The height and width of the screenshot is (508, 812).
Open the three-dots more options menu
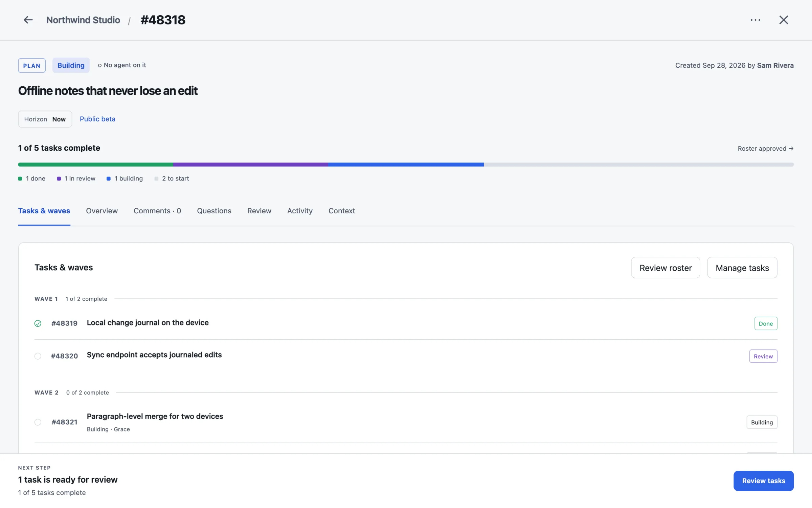755,20
